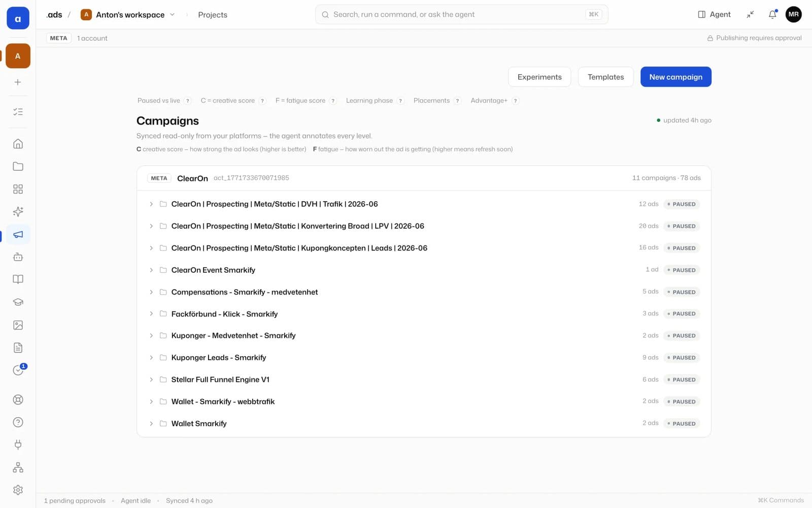812x508 pixels.
Task: Click account id act_1771733670071985
Action: pos(251,178)
